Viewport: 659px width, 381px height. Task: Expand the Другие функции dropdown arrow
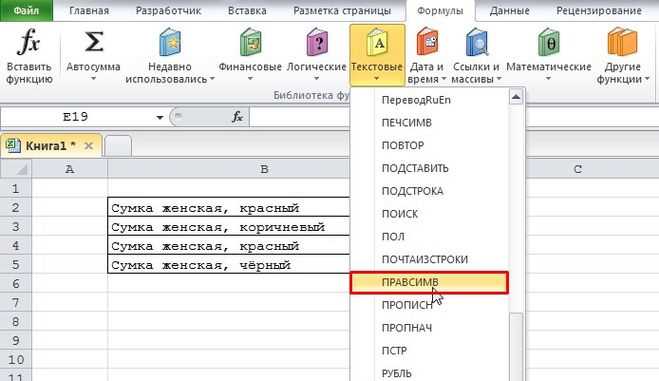click(x=647, y=79)
